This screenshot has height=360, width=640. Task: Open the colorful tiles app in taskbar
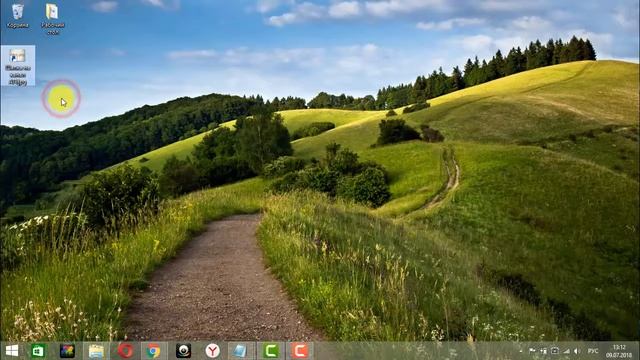[67, 351]
